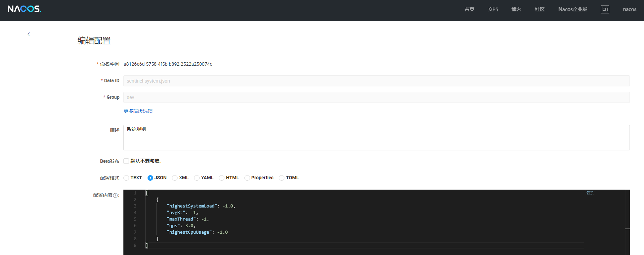Viewport: 644px width, 255px height.
Task: Select the XML format radio button
Action: tap(175, 178)
